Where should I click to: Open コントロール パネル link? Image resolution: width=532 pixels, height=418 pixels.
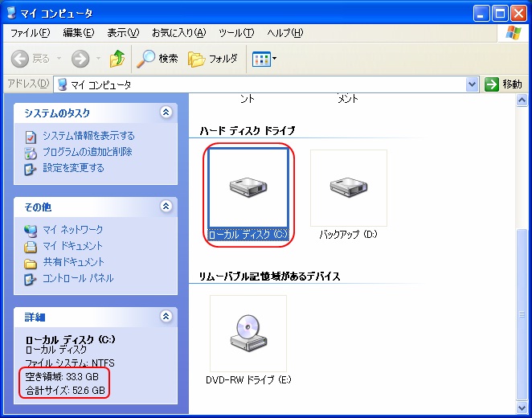point(78,278)
